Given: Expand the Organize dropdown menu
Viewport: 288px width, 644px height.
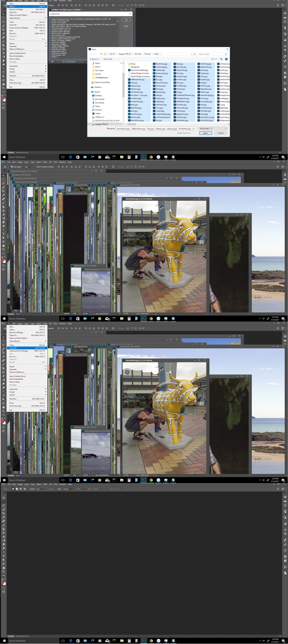Looking at the screenshot, I should pyautogui.click(x=95, y=59).
